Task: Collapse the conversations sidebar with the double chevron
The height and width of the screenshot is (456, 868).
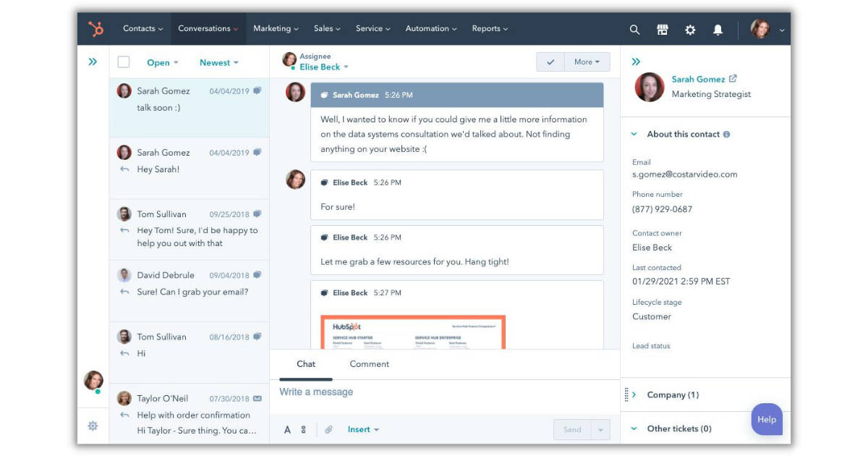Action: click(93, 62)
